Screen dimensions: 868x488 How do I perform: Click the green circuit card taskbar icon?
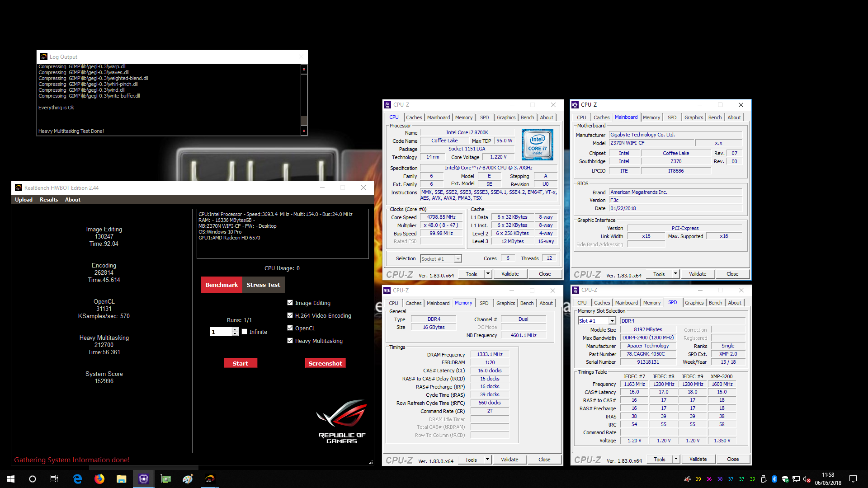pyautogui.click(x=166, y=479)
